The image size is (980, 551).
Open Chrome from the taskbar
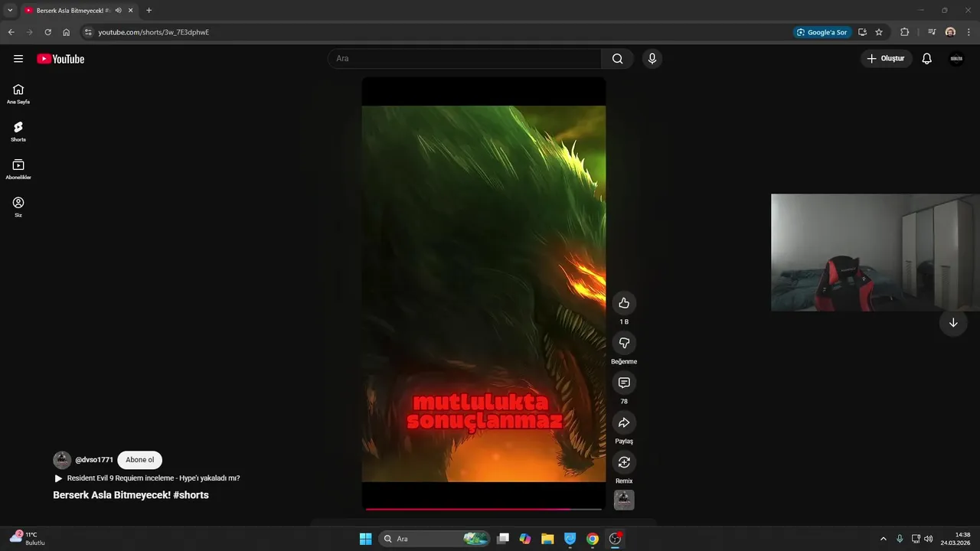(592, 539)
